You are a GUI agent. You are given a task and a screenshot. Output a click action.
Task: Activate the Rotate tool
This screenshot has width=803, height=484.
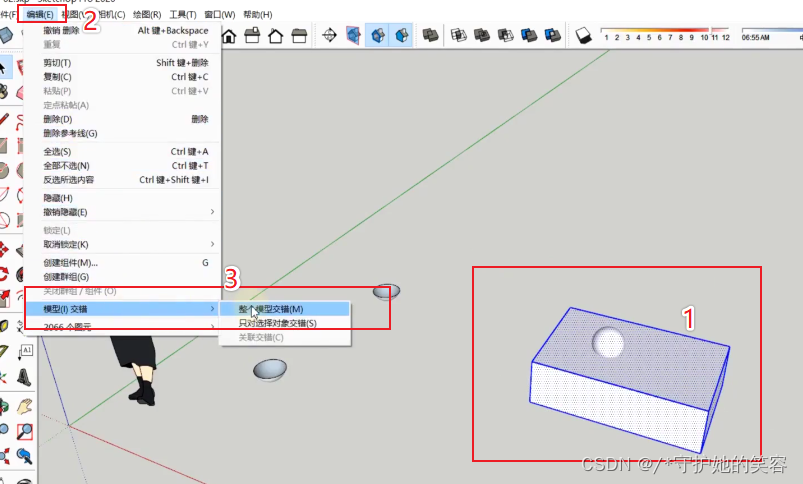[x=4, y=273]
